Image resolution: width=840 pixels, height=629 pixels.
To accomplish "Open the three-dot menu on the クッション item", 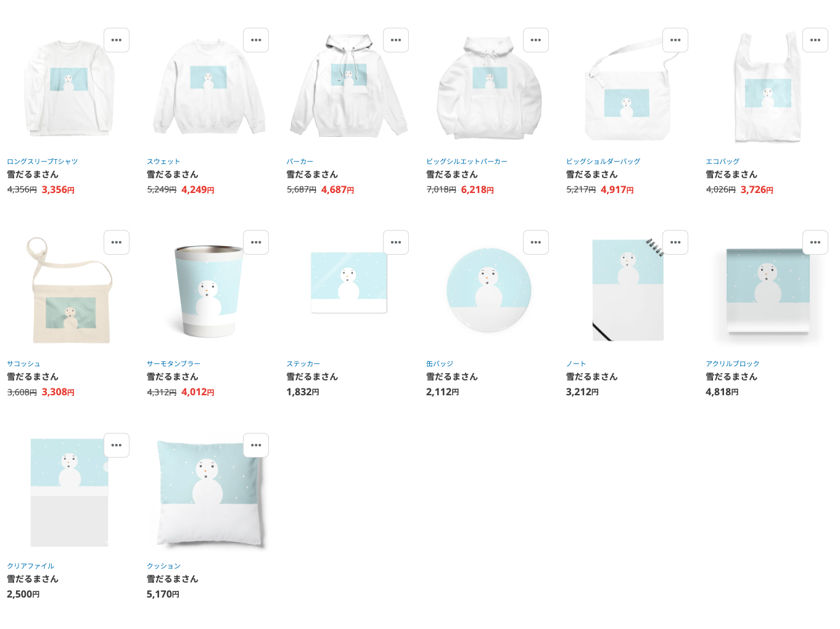I will click(256, 445).
